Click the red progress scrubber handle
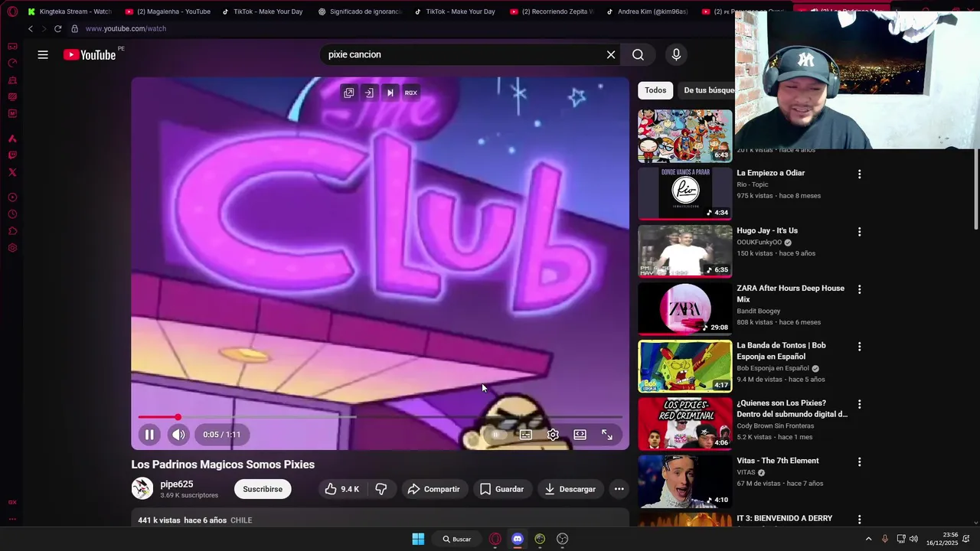Image resolution: width=980 pixels, height=551 pixels. pyautogui.click(x=178, y=417)
